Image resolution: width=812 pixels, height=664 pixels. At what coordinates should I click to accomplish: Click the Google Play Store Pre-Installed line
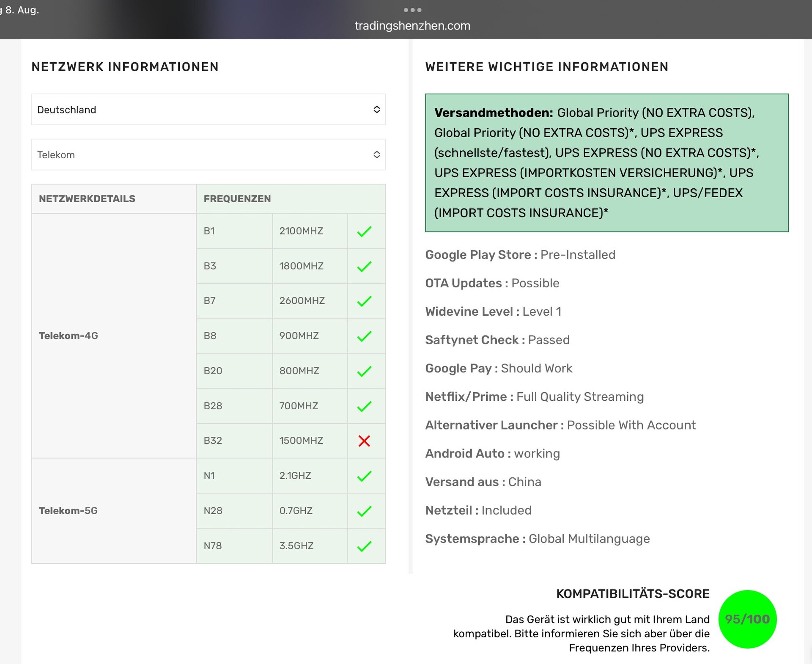520,255
